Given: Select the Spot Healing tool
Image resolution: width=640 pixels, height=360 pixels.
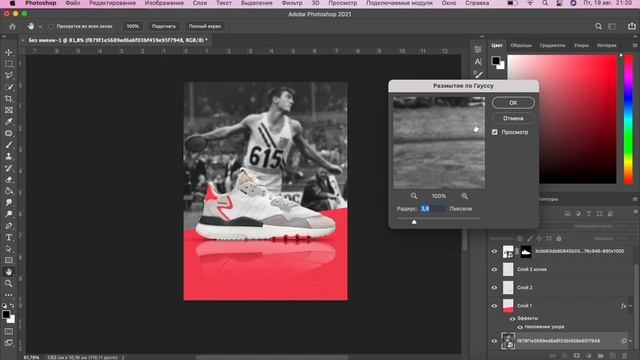Looking at the screenshot, I should click(x=9, y=133).
